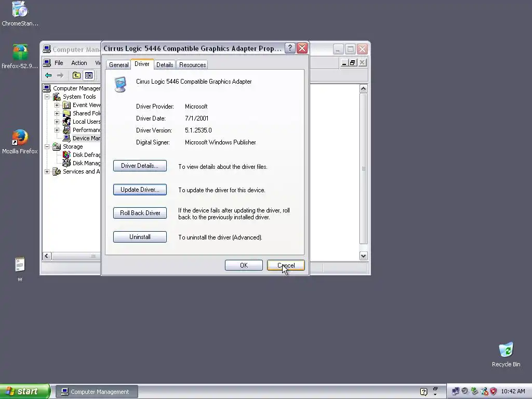Select the Recycle Bin icon

pos(506,354)
